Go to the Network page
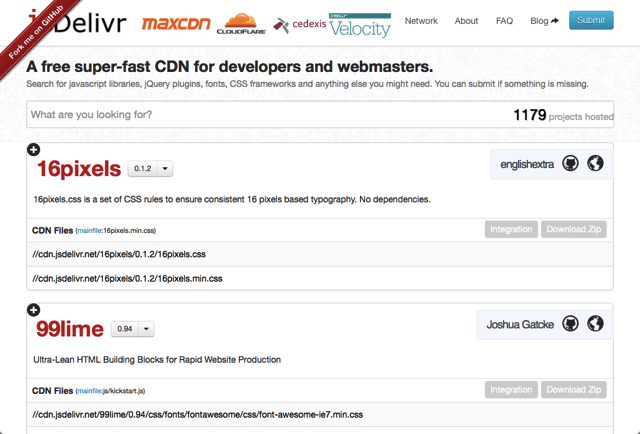Viewport: 640px width, 434px height. 421,21
